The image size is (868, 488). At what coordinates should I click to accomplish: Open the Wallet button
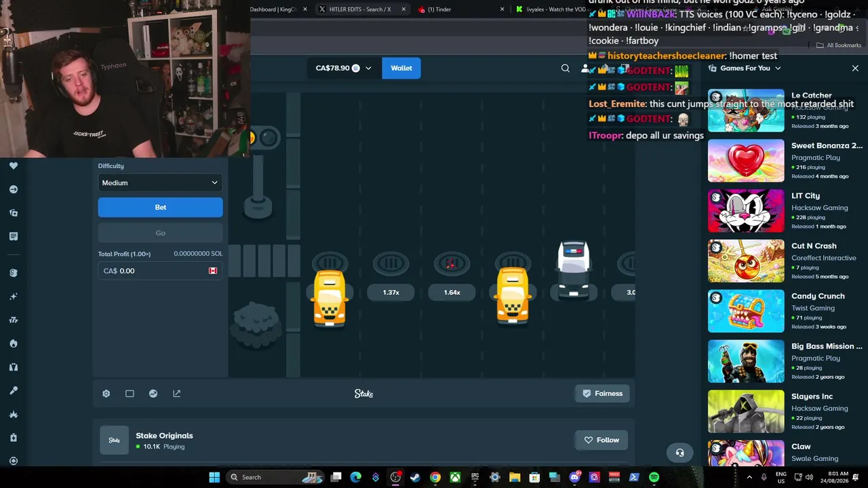(x=401, y=68)
